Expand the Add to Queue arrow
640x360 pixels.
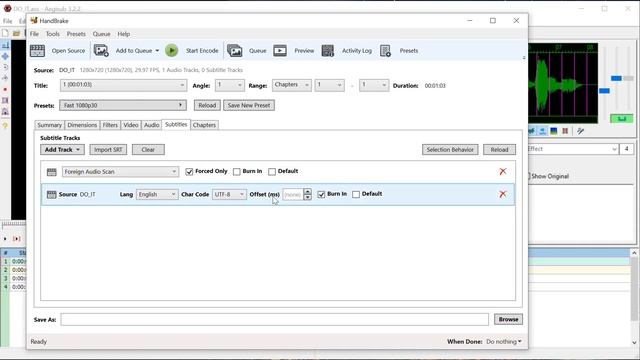[x=157, y=51]
